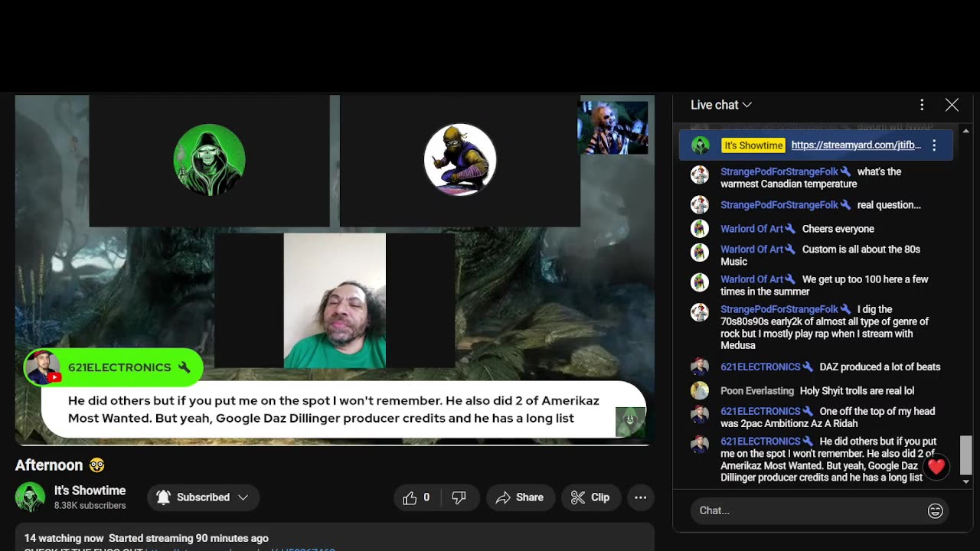Click the Beetlejuice thumbnail in video corner
Image resolution: width=980 pixels, height=551 pixels.
612,128
